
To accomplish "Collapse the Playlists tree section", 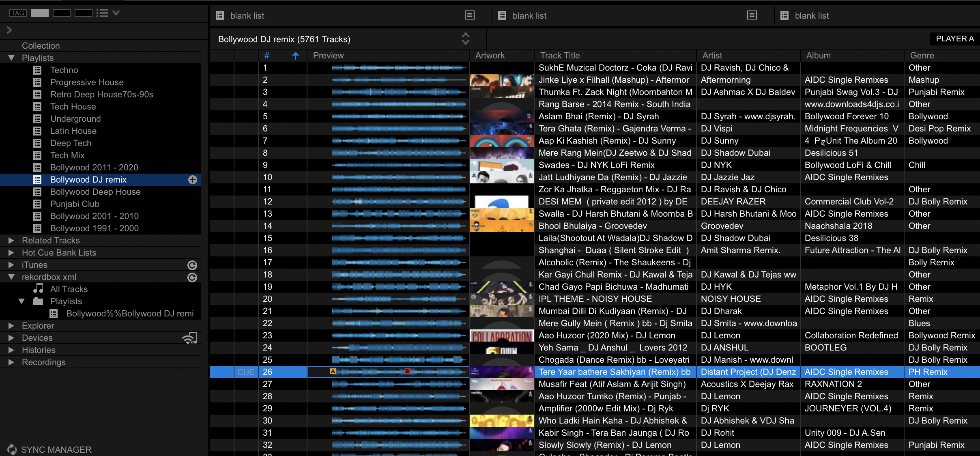I will (x=11, y=58).
